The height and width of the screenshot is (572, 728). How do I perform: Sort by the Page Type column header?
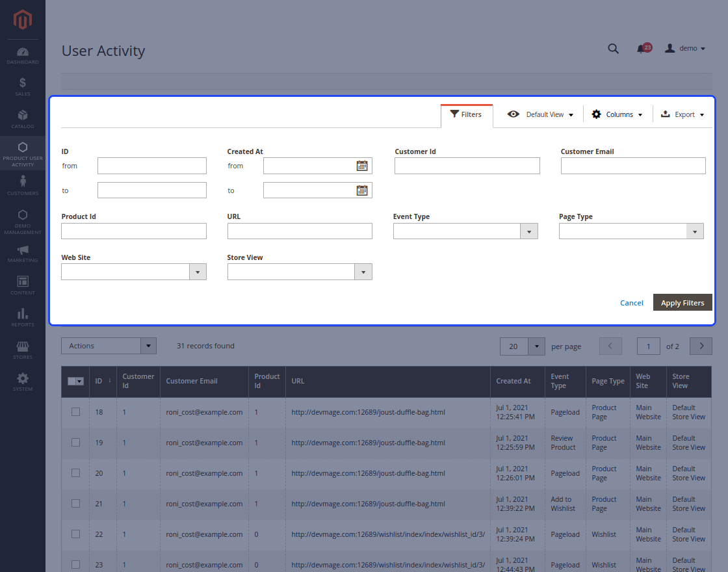[x=608, y=382]
